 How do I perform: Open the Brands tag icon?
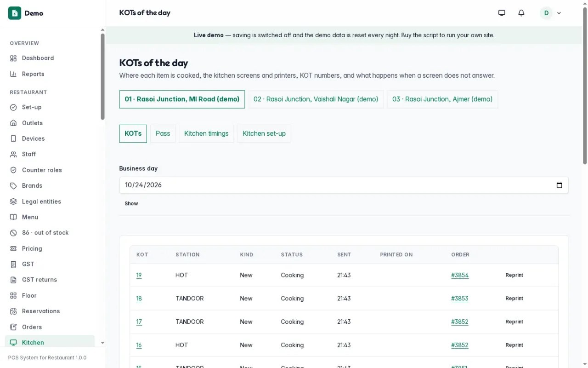pyautogui.click(x=13, y=186)
